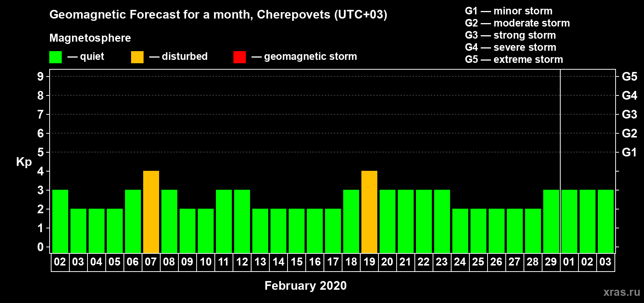The image size is (644, 303).
Task: Click the 'geomagnetic storm' legend label
Action: click(x=310, y=56)
